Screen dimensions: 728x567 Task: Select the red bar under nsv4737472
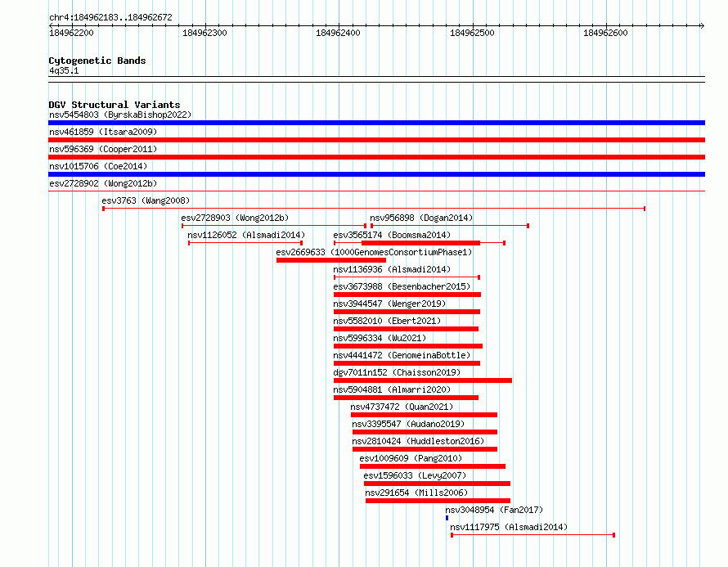point(424,415)
